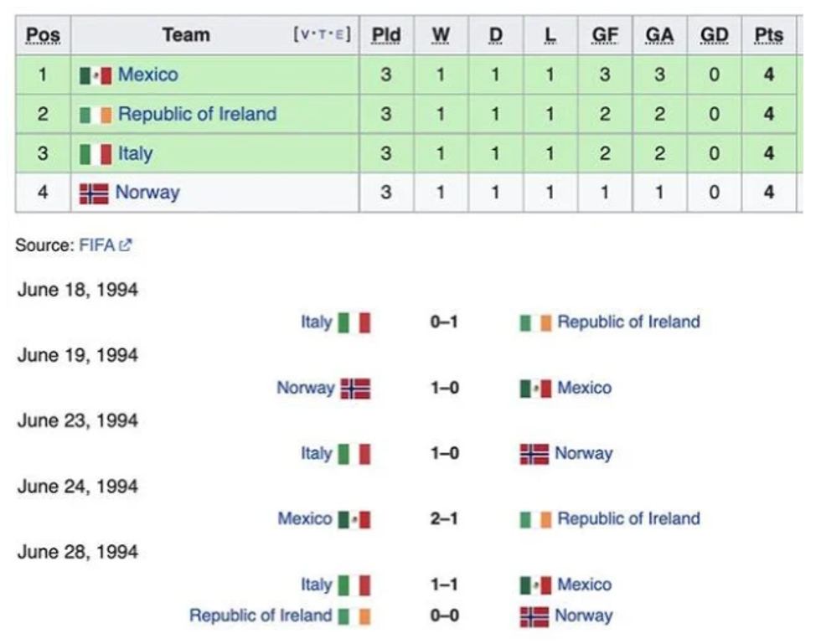Click the Norway flag icon in standings table
This screenshot has height=644, width=821.
click(x=94, y=193)
